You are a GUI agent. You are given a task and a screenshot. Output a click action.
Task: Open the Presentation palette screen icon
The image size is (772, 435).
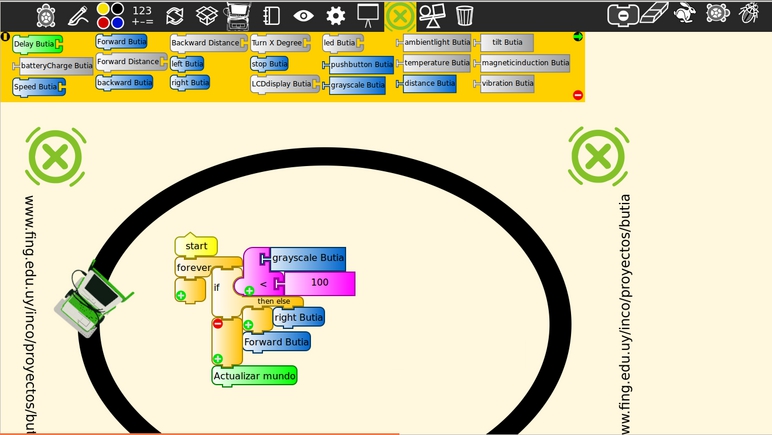(x=368, y=16)
